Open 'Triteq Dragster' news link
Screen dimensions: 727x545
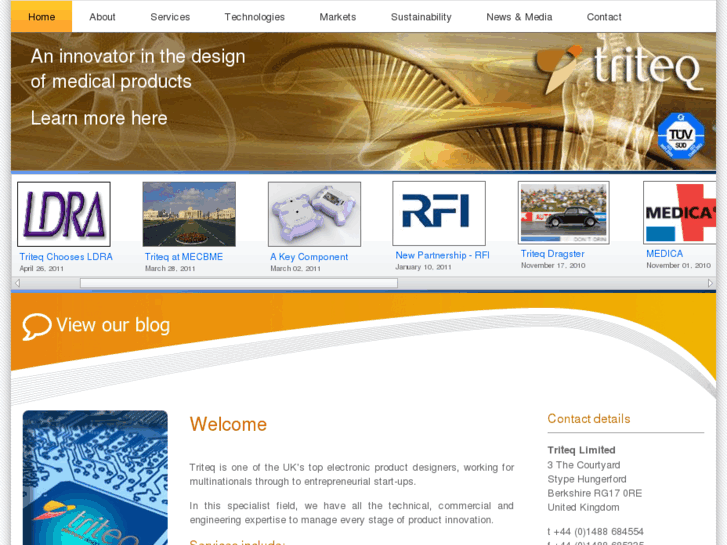[x=552, y=254]
